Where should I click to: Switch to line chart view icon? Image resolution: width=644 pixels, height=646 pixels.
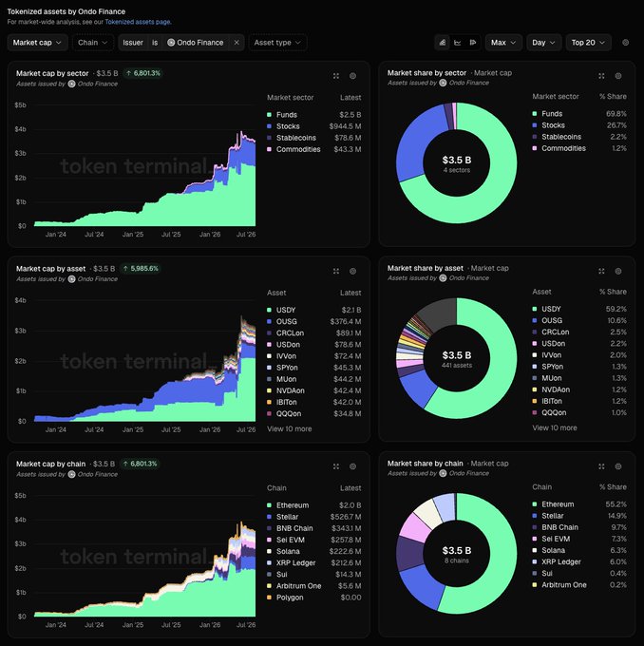point(457,43)
